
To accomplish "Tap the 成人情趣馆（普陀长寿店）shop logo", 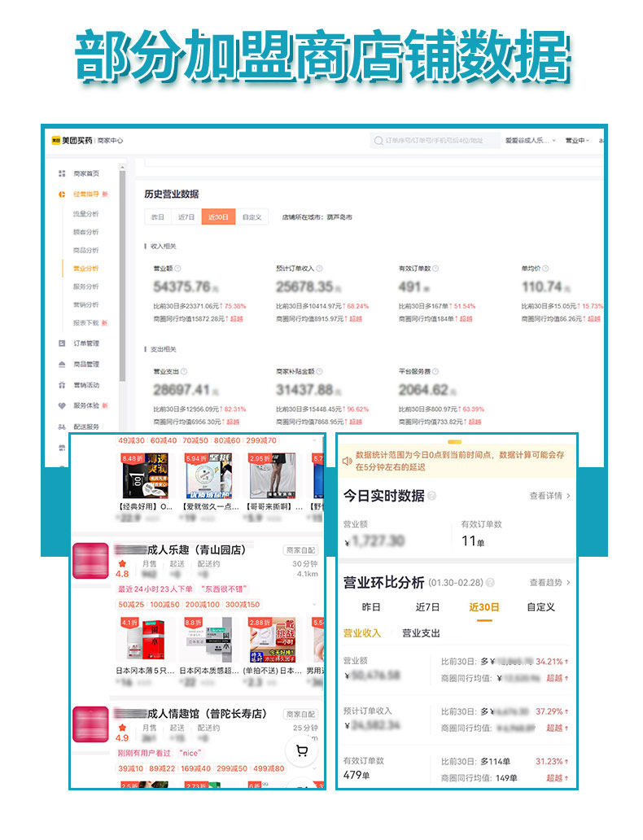I will (90, 724).
